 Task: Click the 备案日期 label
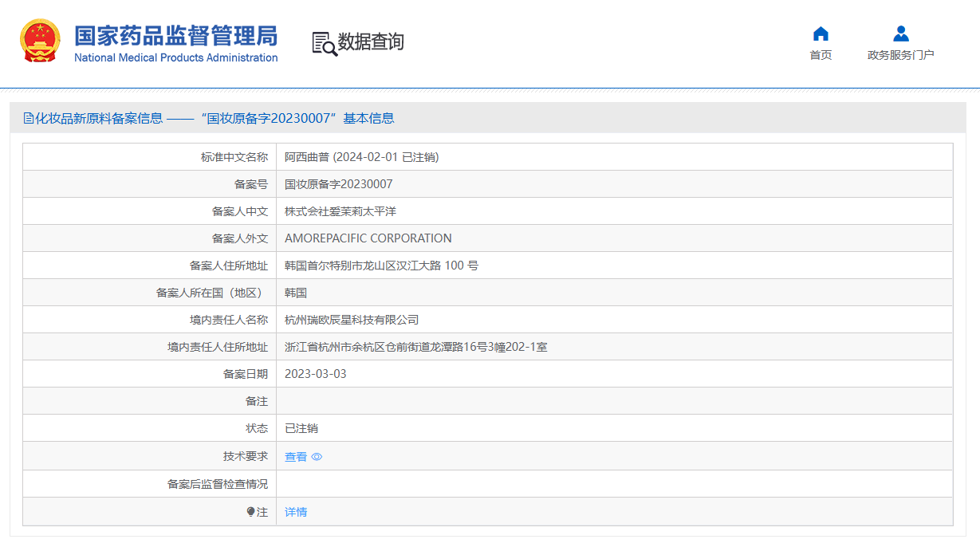(x=246, y=374)
